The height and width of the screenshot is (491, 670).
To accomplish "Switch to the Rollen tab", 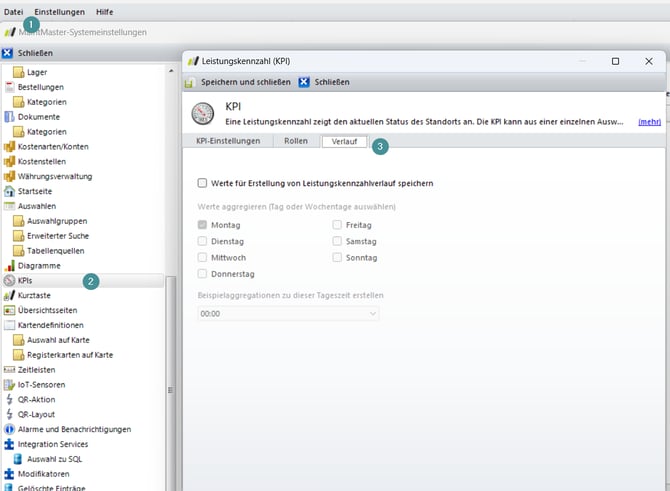I will click(x=295, y=142).
